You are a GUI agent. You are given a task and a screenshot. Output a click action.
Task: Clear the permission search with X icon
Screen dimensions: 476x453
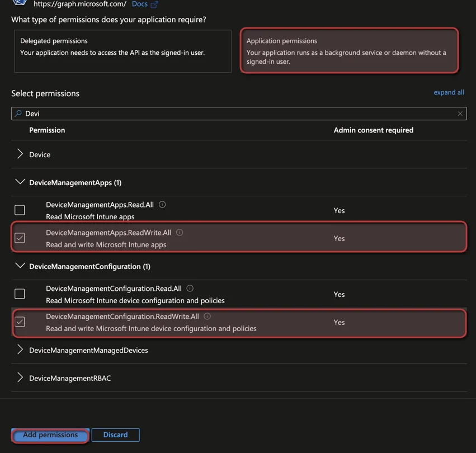[460, 114]
